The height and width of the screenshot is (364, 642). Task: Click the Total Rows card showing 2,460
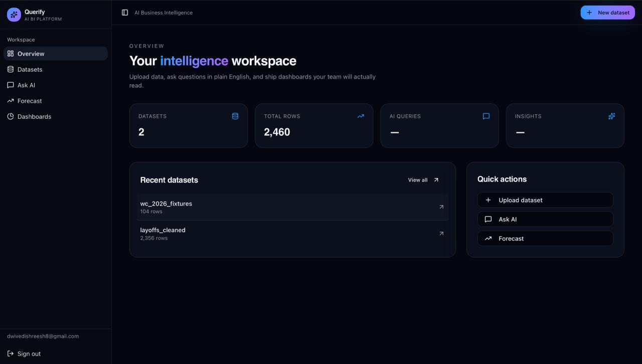coord(314,126)
